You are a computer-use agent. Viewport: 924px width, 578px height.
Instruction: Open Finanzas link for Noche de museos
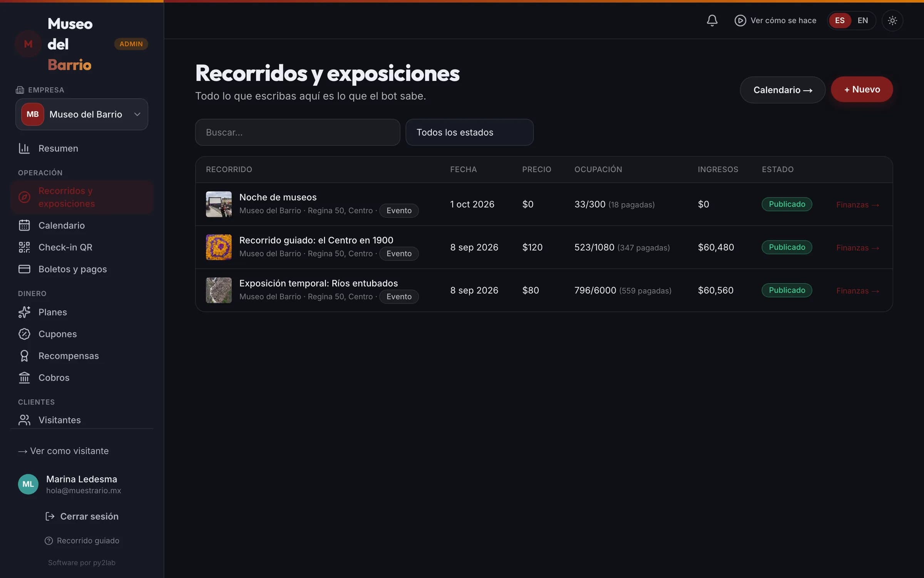click(x=857, y=205)
